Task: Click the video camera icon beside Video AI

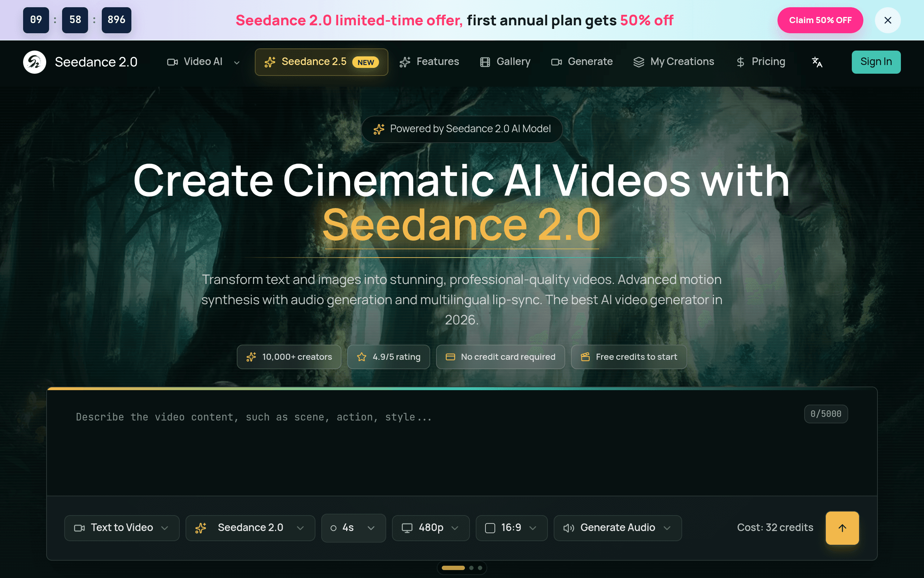Action: point(173,62)
